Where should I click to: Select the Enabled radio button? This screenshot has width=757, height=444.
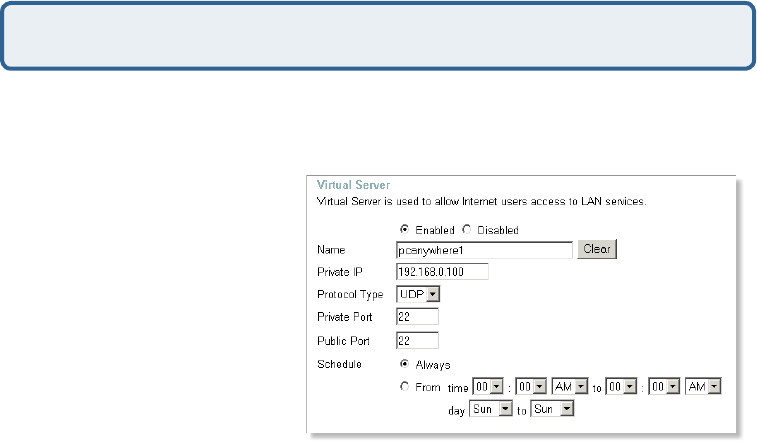coord(405,229)
